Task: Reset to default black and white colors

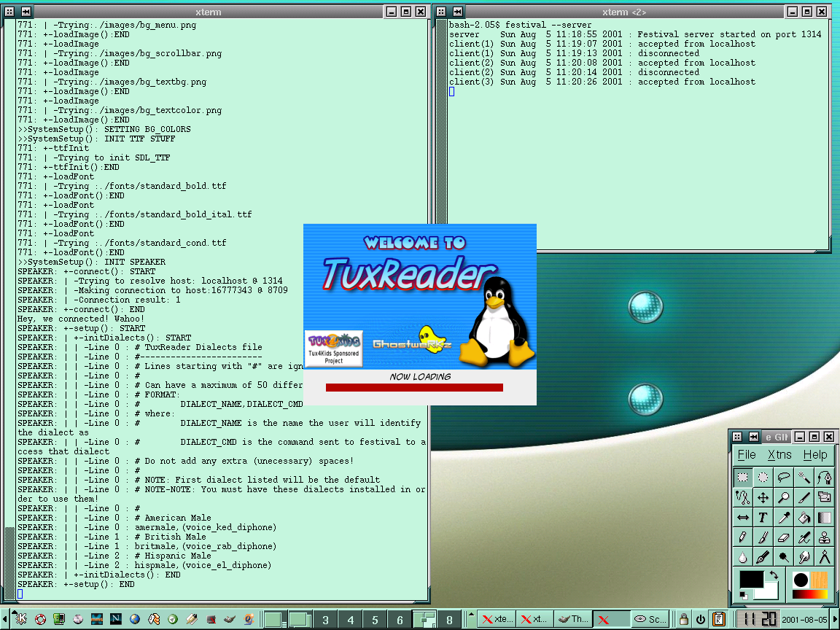Action: point(744,595)
